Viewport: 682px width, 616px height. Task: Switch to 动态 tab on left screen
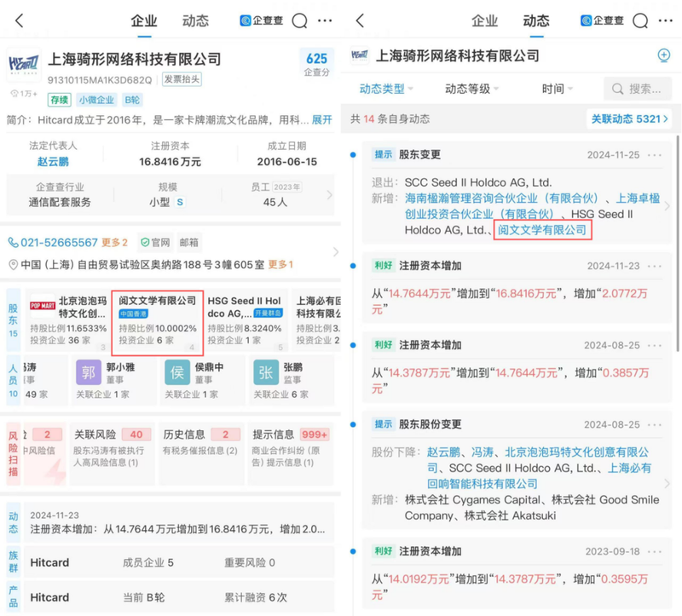[195, 20]
